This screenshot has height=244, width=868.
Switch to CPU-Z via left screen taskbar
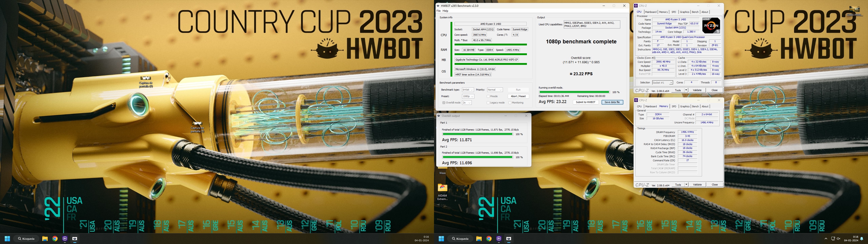click(65, 239)
